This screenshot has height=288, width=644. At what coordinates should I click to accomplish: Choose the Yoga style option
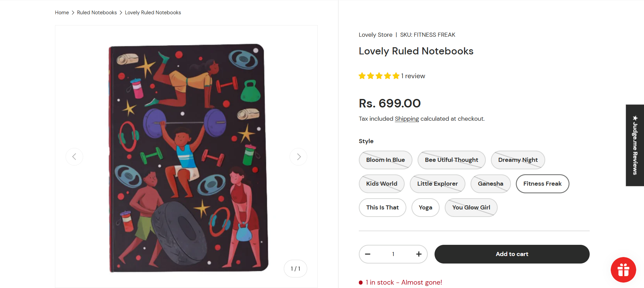coord(425,207)
